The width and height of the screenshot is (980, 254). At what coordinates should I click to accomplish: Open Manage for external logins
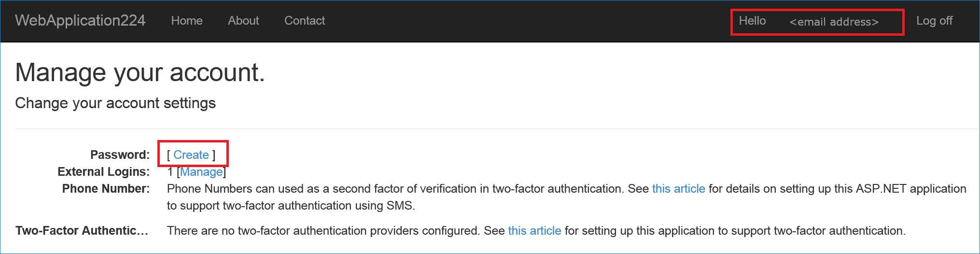click(x=201, y=172)
